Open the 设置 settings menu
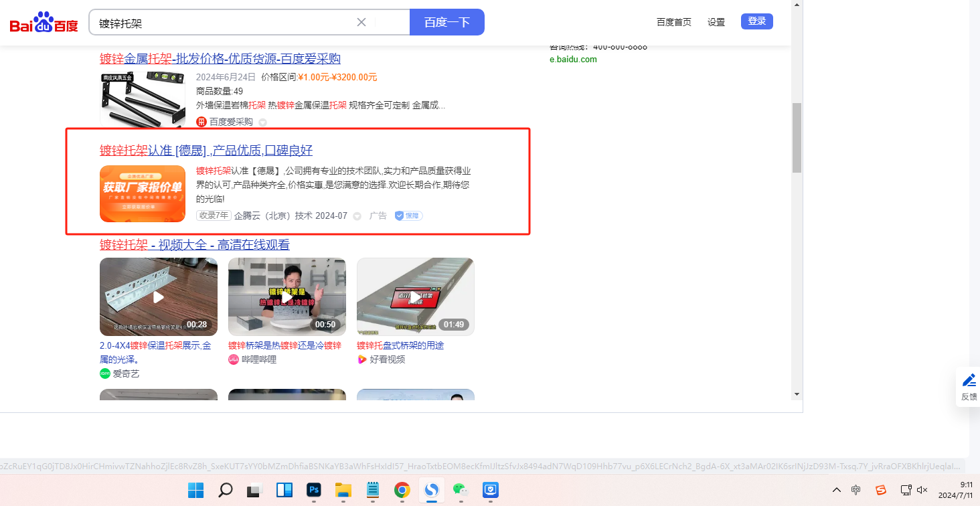This screenshot has width=980, height=506. tap(716, 22)
